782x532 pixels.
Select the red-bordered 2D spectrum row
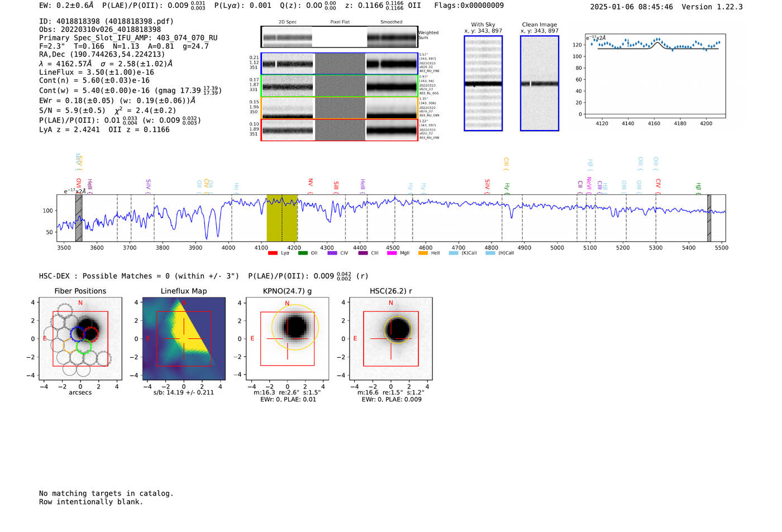point(339,130)
